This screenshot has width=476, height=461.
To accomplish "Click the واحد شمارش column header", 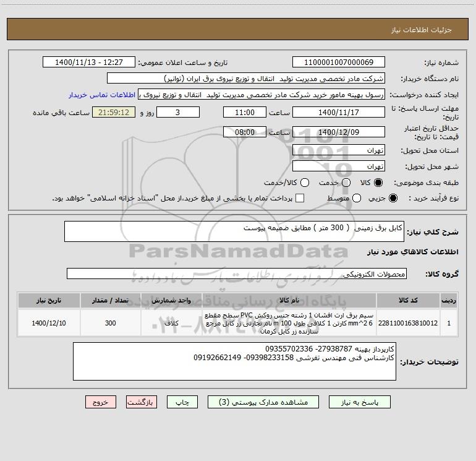I will point(171,300).
